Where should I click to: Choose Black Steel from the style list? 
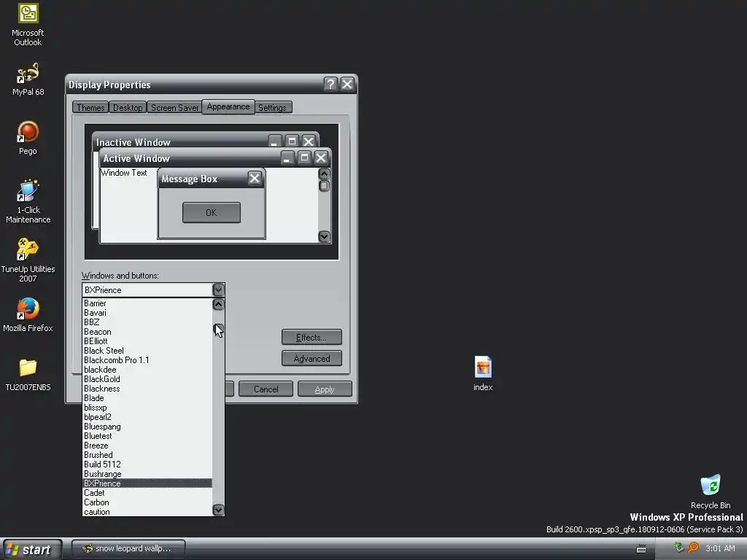[147, 351]
